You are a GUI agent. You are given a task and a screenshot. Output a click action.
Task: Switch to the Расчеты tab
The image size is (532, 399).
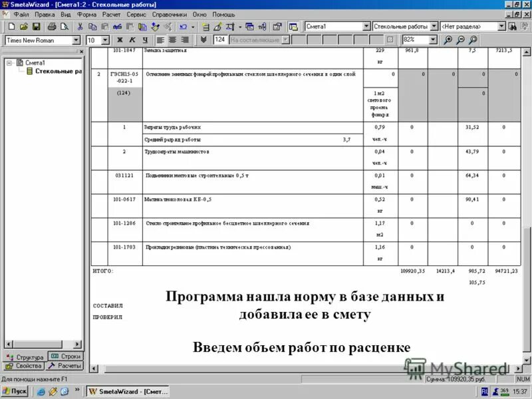tap(65, 366)
